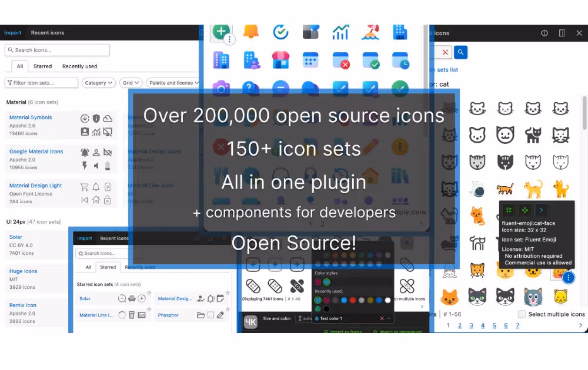Pick the black recently used color swatch
The image size is (588, 370).
[326, 309]
